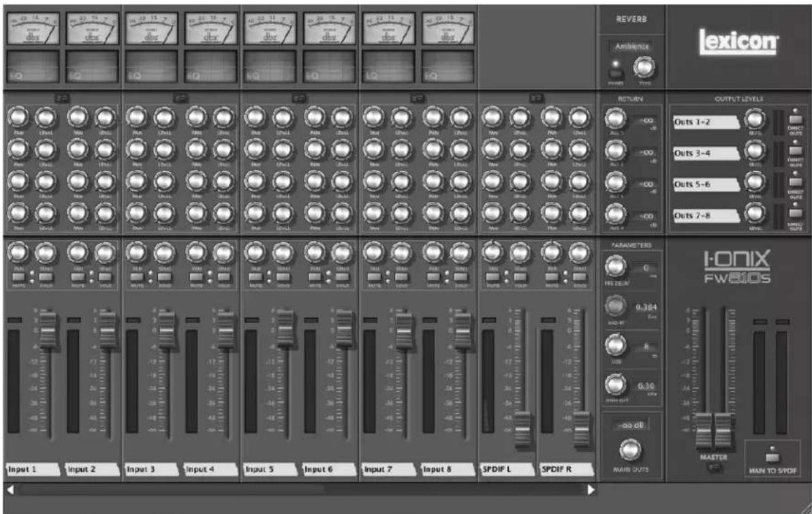Screen dimensions: 812x514
Task: Mute the Input 6 channel
Action: coord(315,277)
